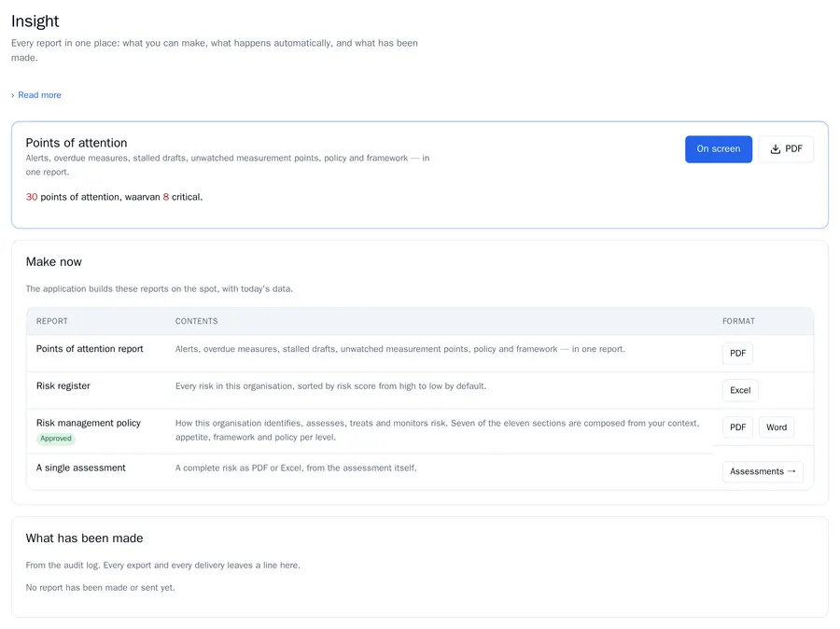Screen dimensions: 840x629
Task: Select the Points of attention report row name
Action: [90, 349]
